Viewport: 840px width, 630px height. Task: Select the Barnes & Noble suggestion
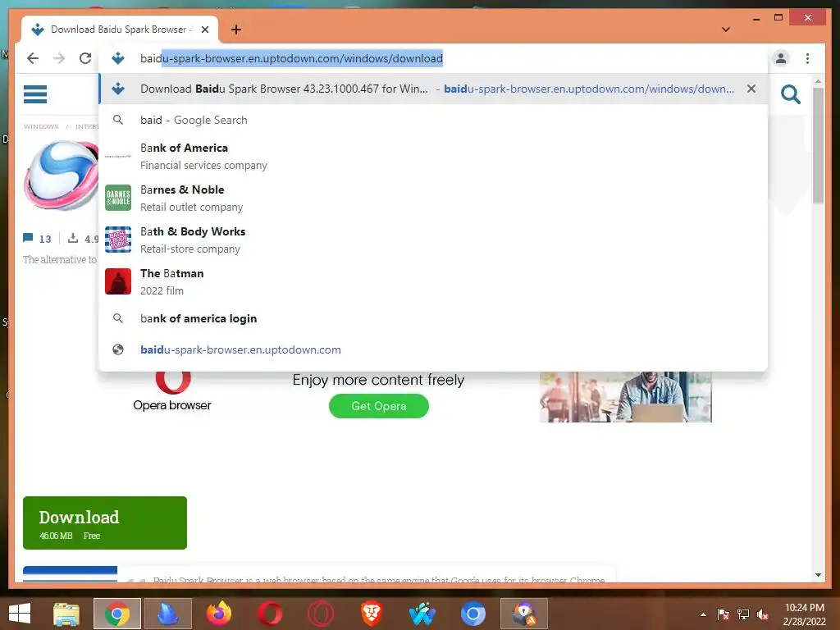[433, 198]
